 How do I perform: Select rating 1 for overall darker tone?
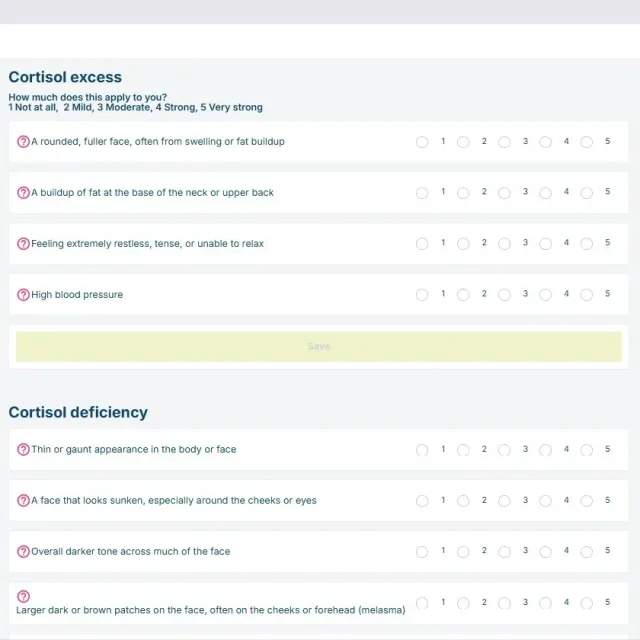click(x=422, y=552)
